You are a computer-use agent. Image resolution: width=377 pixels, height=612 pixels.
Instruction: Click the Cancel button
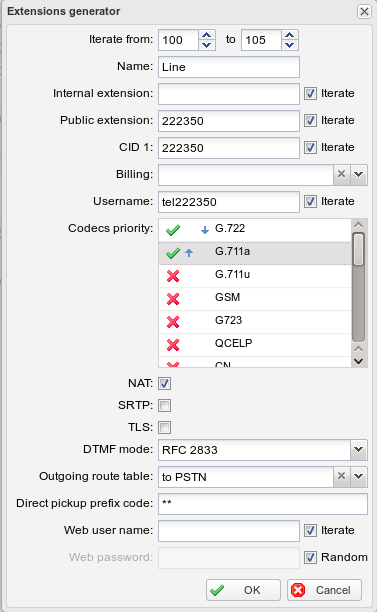coord(324,590)
